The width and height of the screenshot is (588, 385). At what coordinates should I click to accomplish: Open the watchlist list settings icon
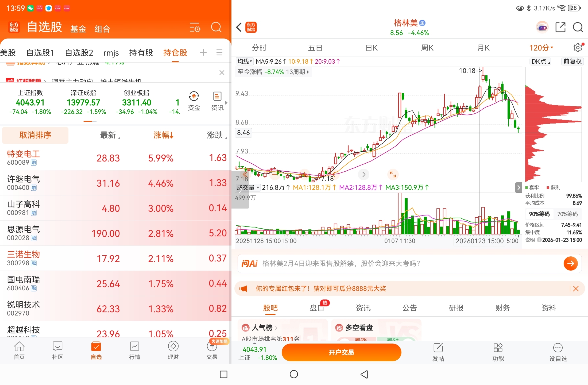click(x=195, y=27)
